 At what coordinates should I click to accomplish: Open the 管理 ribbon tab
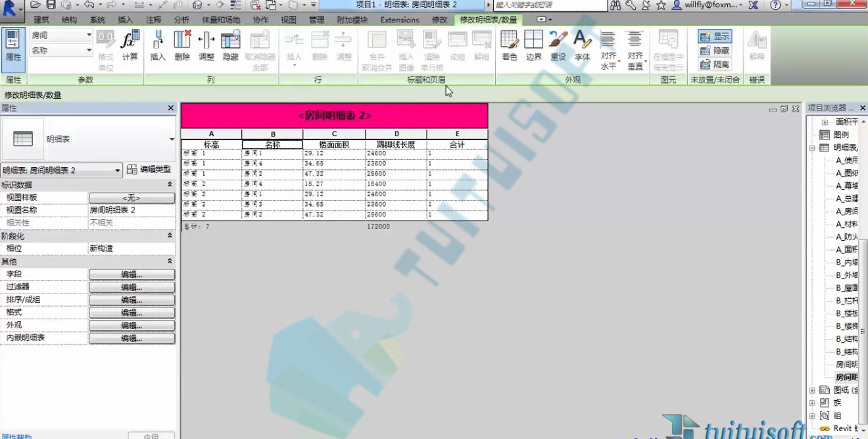(x=316, y=20)
